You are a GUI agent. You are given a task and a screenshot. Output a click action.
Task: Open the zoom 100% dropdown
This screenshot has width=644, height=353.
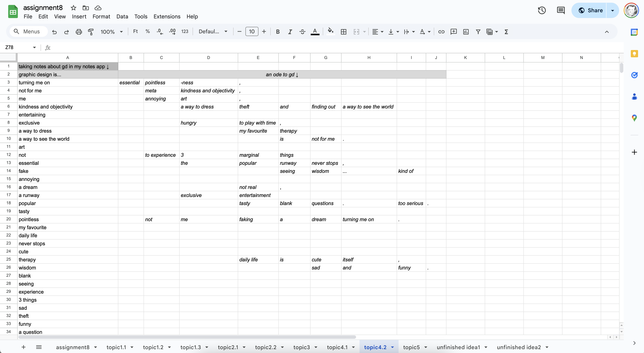[x=111, y=32]
